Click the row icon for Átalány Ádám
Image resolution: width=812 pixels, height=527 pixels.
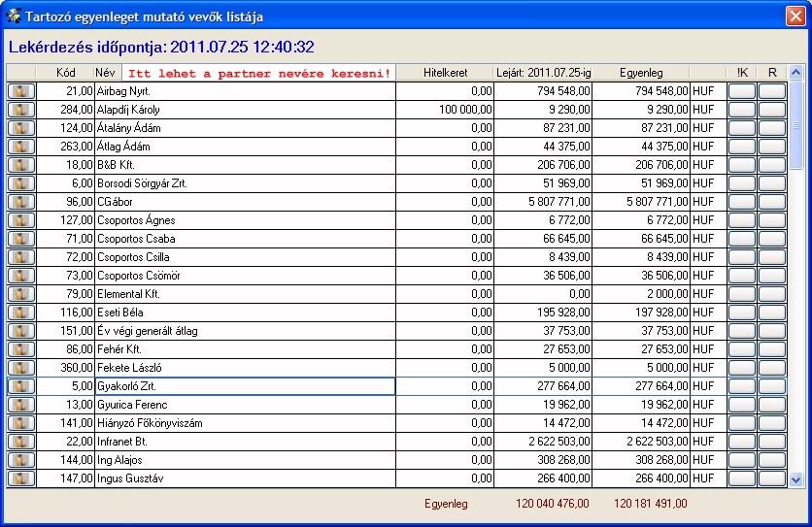(21, 128)
